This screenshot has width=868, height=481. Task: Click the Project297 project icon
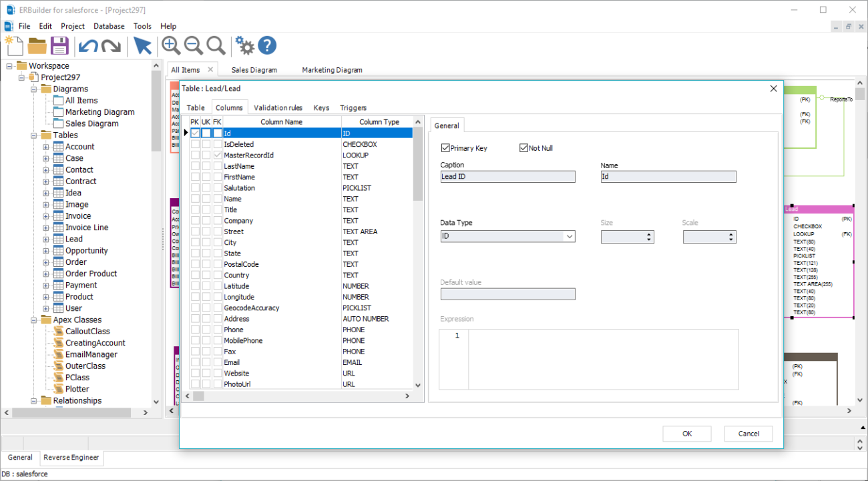pyautogui.click(x=33, y=77)
